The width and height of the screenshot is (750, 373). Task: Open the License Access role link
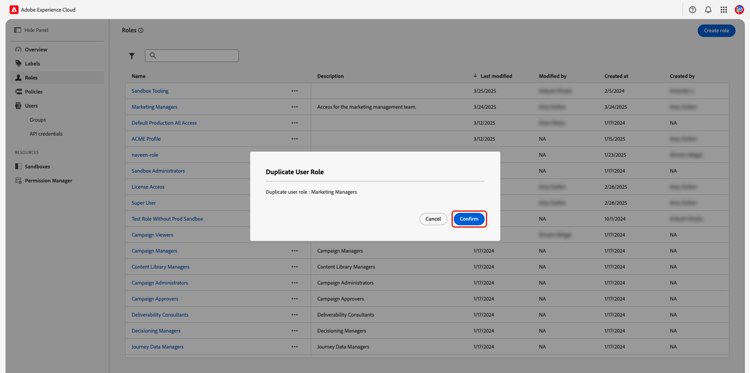(148, 187)
